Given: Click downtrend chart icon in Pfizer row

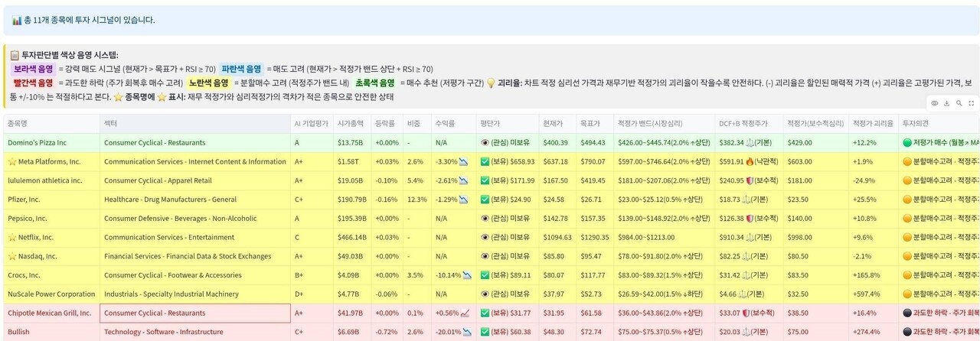Looking at the screenshot, I should [463, 200].
